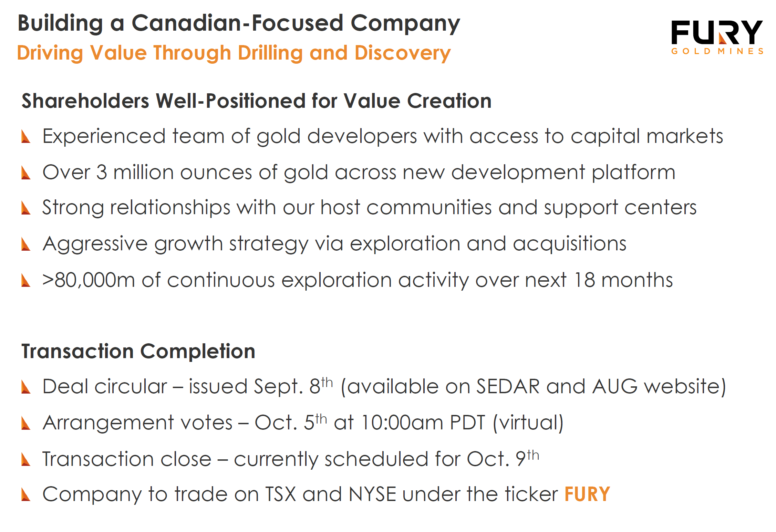Click the 'Shareholders Well-Positioned for Value Creation' heading

tap(256, 101)
